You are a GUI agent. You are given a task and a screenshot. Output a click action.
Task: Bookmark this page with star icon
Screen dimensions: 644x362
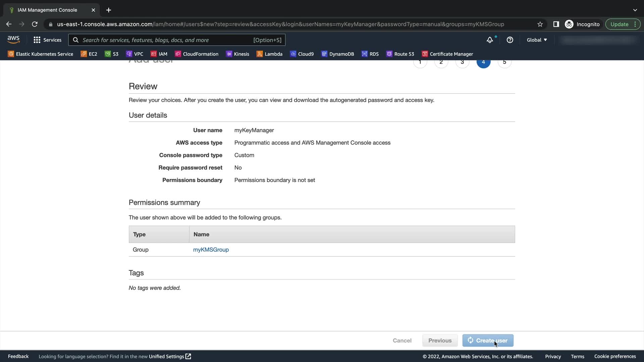[540, 24]
